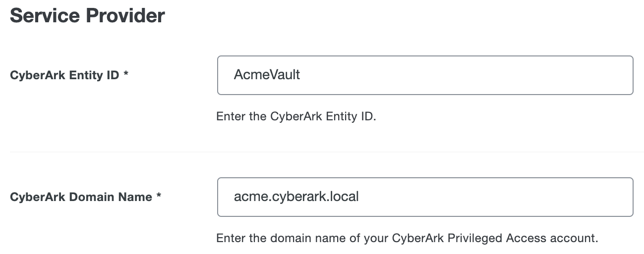644x254 pixels.
Task: Click the acme.cyberark.local value text
Action: [x=296, y=197]
